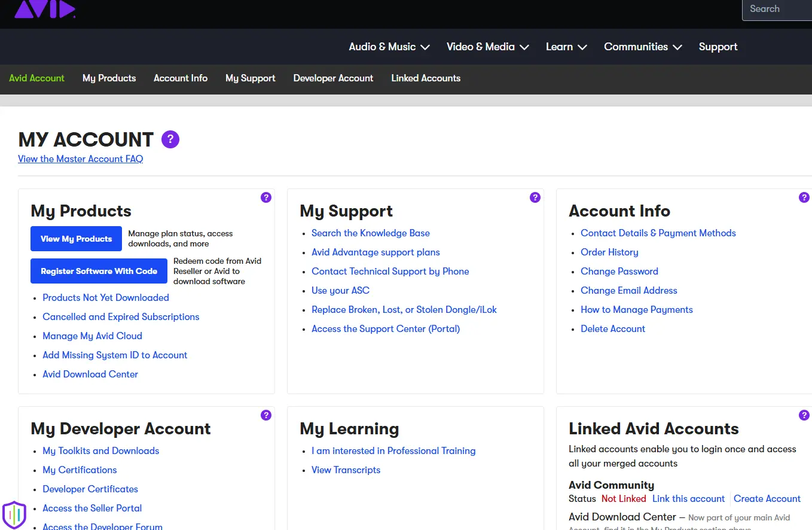Screen dimensions: 812x530
Task: Open help icon in Linked Avid Accounts card
Action: point(804,415)
